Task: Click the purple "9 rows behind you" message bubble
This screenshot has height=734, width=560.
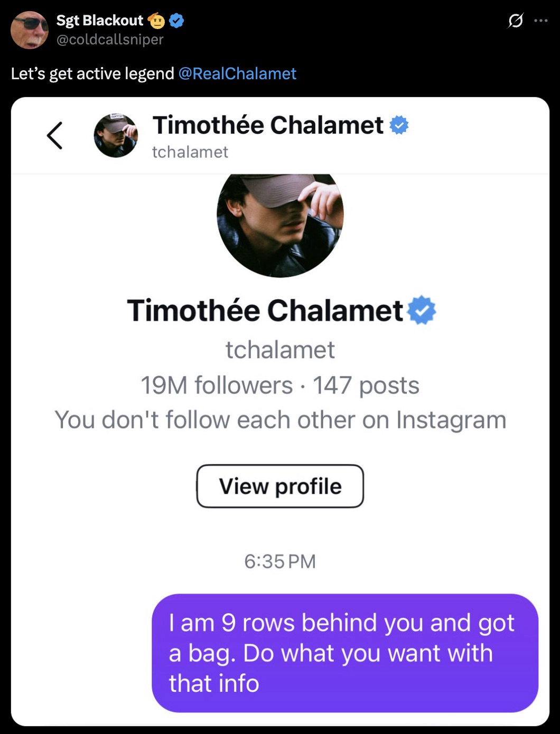Action: [344, 653]
